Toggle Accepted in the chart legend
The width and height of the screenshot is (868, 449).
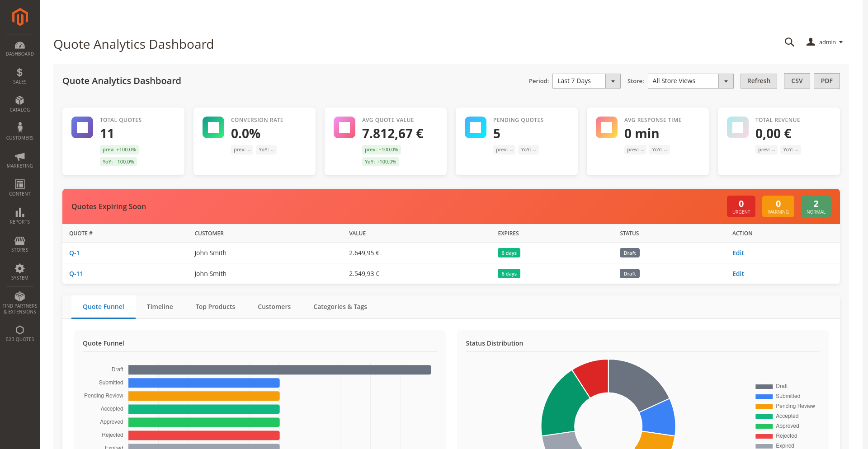(777, 416)
